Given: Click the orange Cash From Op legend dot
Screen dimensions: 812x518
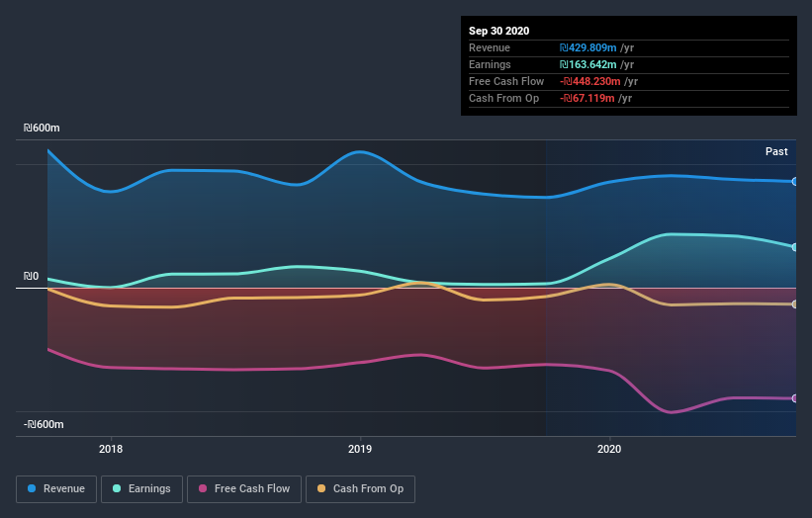Looking at the screenshot, I should click(x=321, y=488).
